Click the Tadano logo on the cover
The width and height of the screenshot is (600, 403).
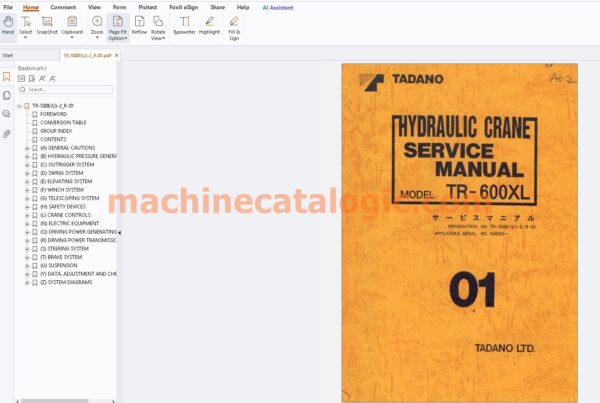(x=372, y=82)
